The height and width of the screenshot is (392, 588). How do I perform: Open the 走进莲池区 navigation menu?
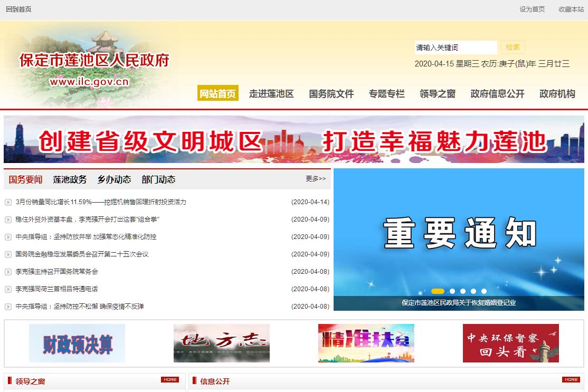click(271, 93)
